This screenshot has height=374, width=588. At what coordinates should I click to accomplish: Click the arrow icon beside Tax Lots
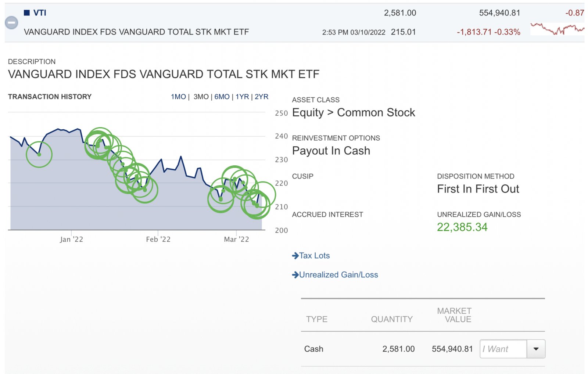[x=295, y=256]
